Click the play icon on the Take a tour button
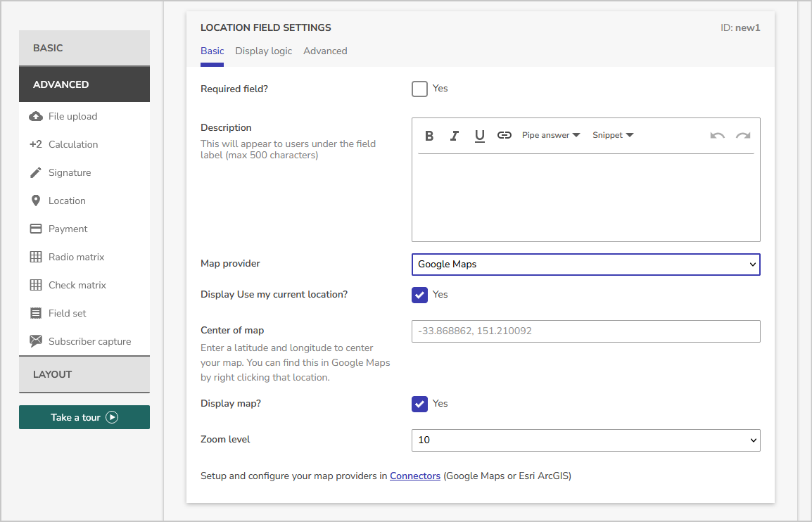Viewport: 812px width, 522px height. (x=112, y=417)
